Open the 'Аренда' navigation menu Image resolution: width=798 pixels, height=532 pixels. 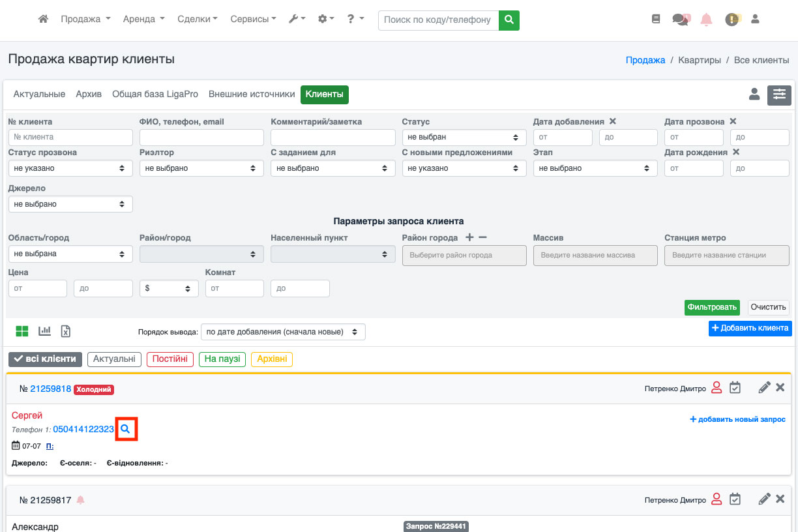pos(143,20)
